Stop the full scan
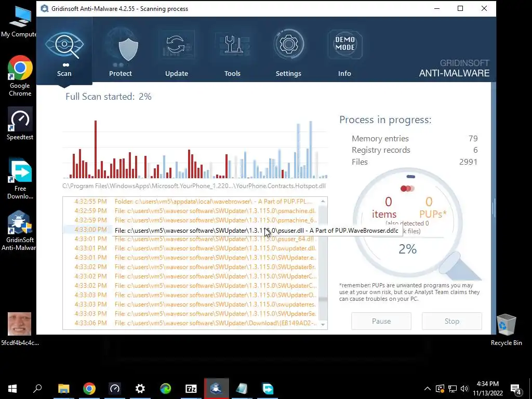 [x=452, y=321]
